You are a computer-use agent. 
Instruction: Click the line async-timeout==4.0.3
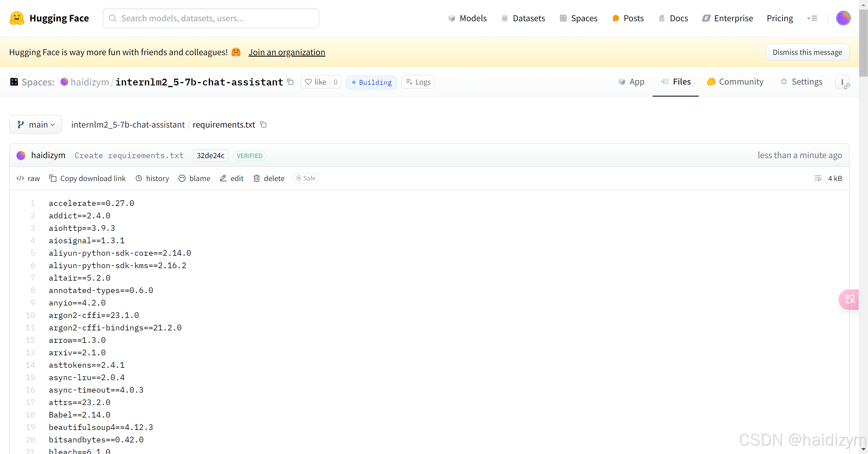point(96,390)
